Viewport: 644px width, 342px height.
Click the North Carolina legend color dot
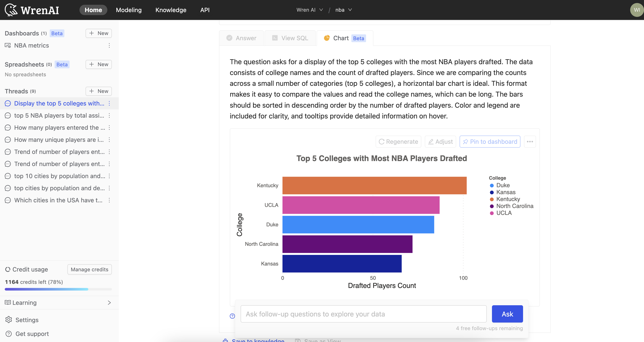[x=492, y=206]
